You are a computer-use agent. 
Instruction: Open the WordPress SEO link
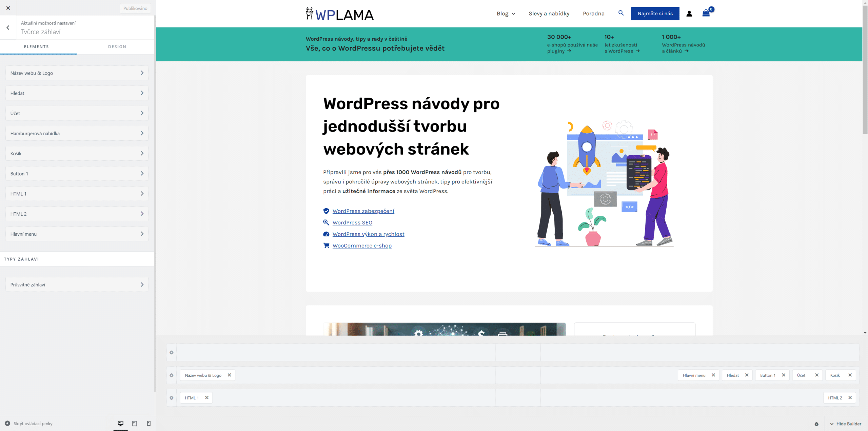coord(352,222)
